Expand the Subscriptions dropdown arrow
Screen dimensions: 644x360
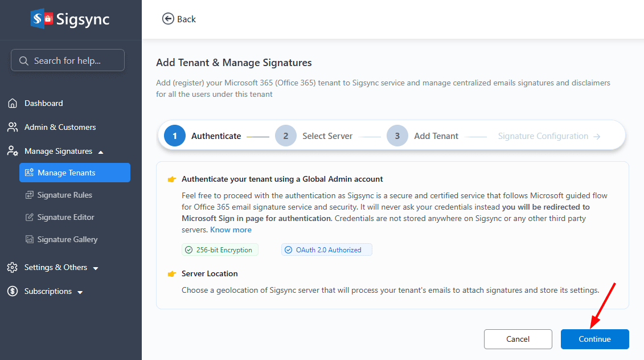80,292
